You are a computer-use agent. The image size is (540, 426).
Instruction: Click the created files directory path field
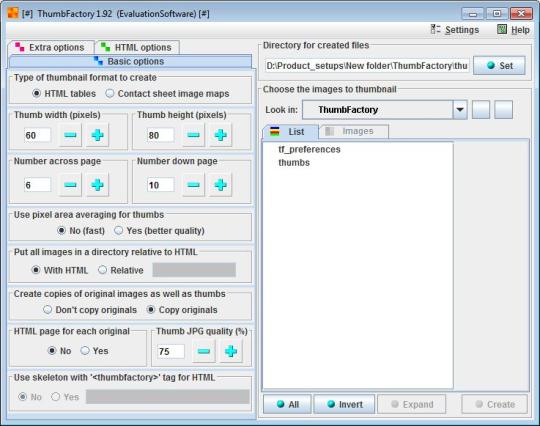point(367,65)
